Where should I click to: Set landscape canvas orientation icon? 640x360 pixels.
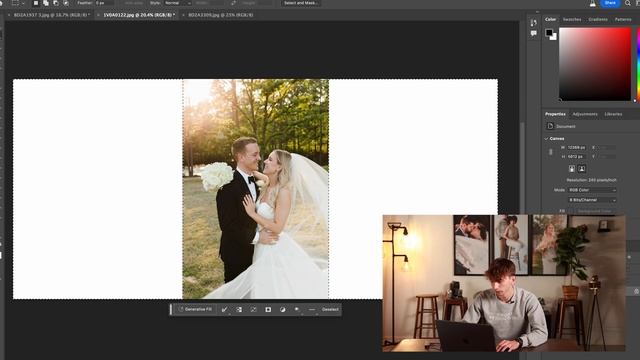point(582,169)
